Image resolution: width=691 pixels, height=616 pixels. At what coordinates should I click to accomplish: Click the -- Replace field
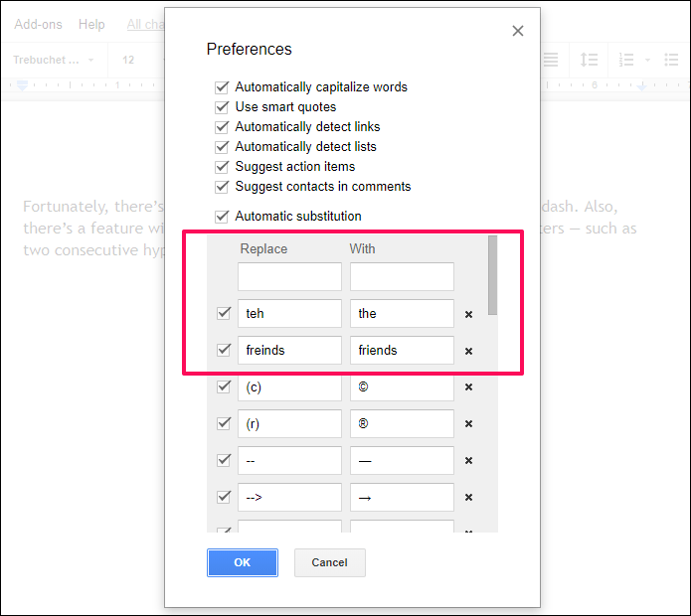coord(289,461)
